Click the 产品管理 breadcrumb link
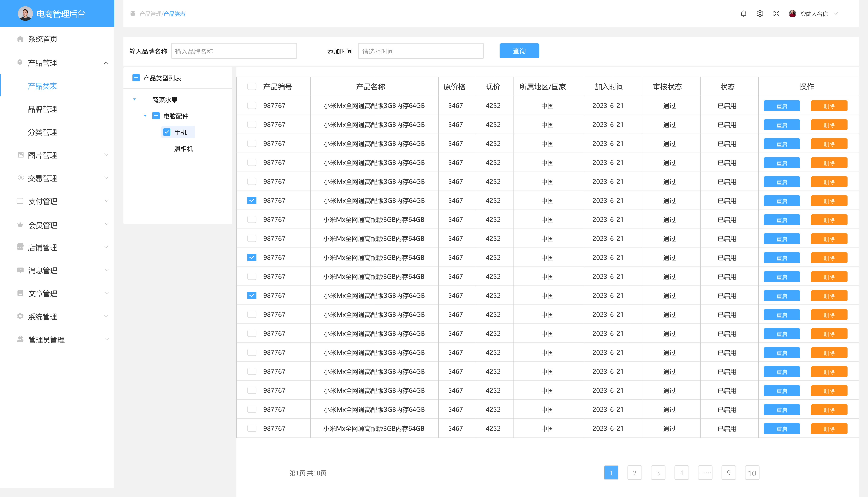The height and width of the screenshot is (497, 868). point(150,14)
